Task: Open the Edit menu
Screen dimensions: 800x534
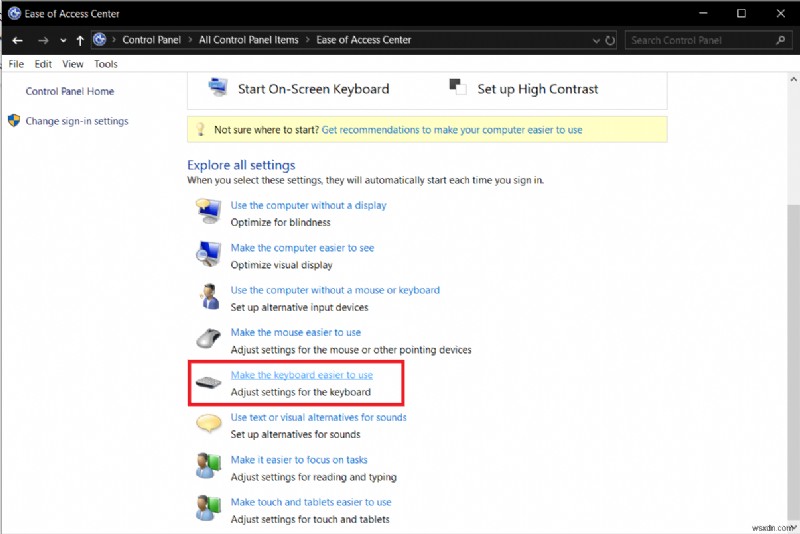Action: (43, 64)
